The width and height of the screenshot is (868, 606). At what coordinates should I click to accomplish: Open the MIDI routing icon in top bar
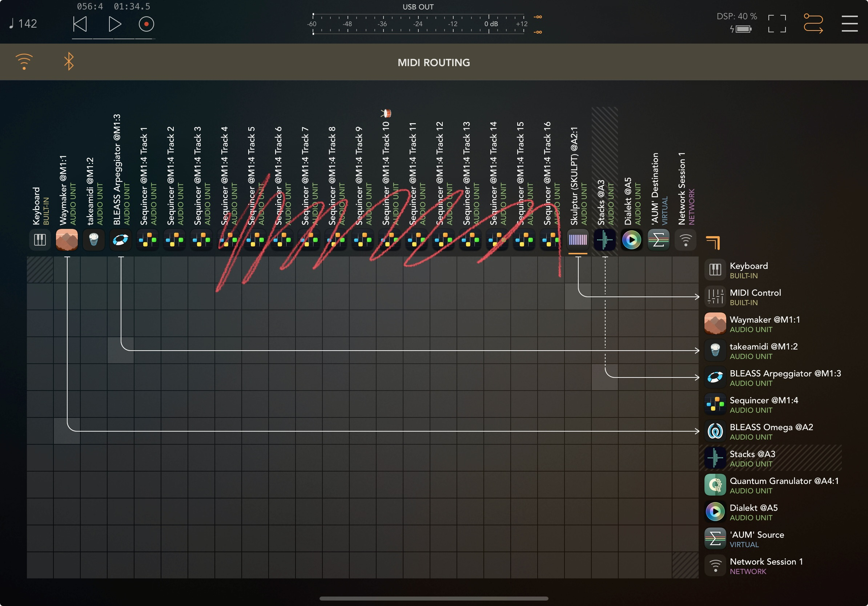click(x=813, y=23)
